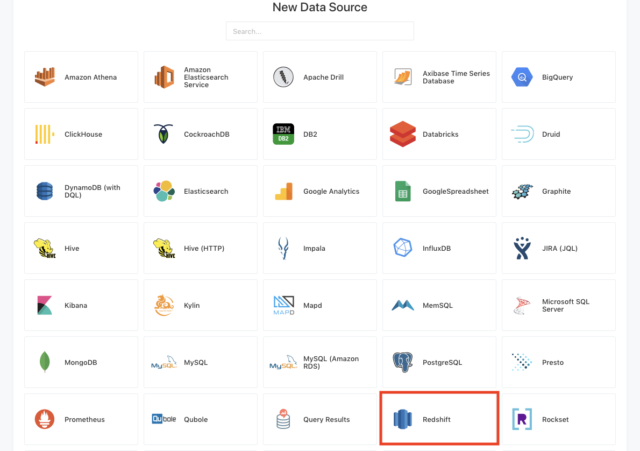Select the 'Kibana' label text
The height and width of the screenshot is (451, 640).
coord(76,305)
